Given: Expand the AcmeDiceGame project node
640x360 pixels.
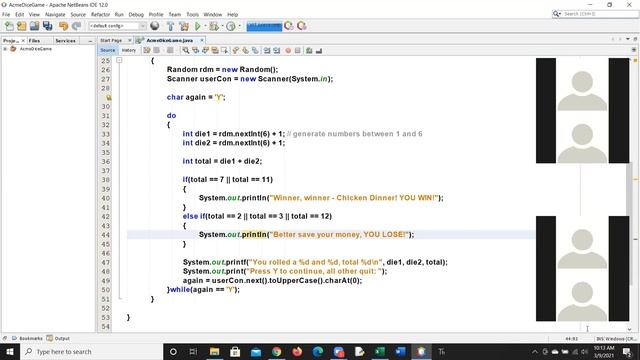Looking at the screenshot, I should click(x=5, y=49).
